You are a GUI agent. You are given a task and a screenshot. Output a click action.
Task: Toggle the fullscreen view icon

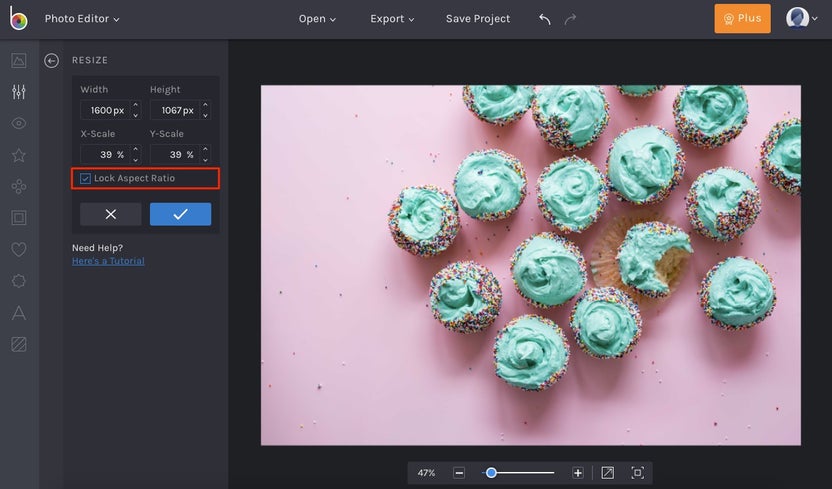point(637,472)
